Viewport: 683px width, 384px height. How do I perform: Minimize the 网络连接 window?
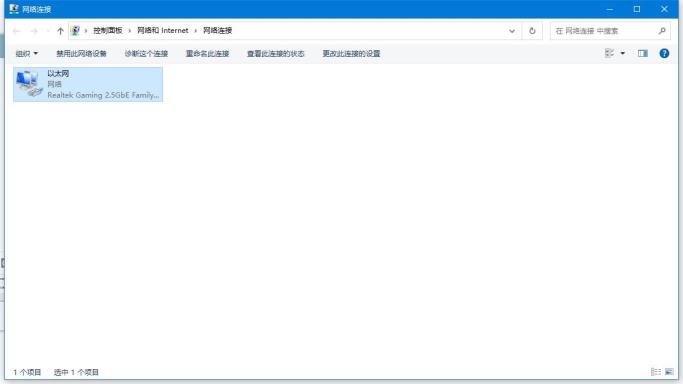pos(609,9)
